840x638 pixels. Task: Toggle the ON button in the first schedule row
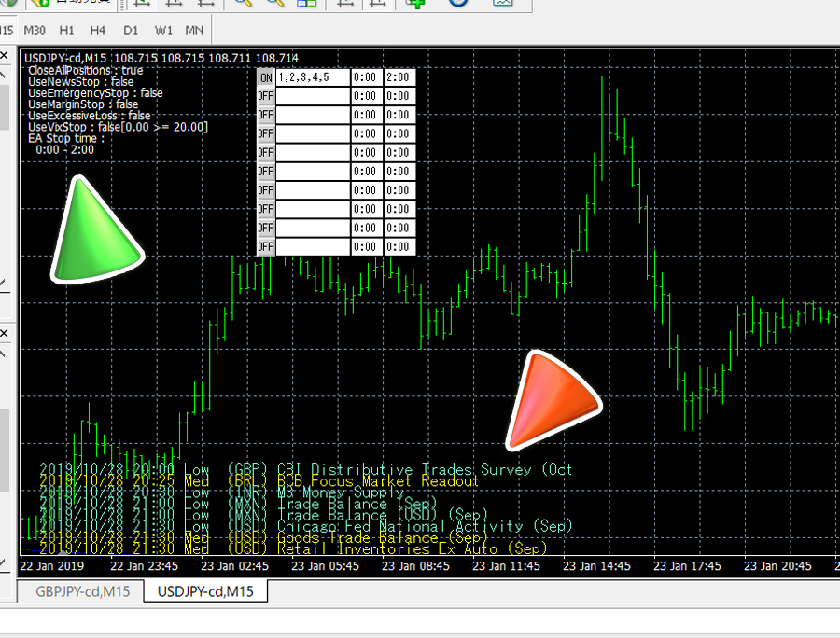(266, 77)
